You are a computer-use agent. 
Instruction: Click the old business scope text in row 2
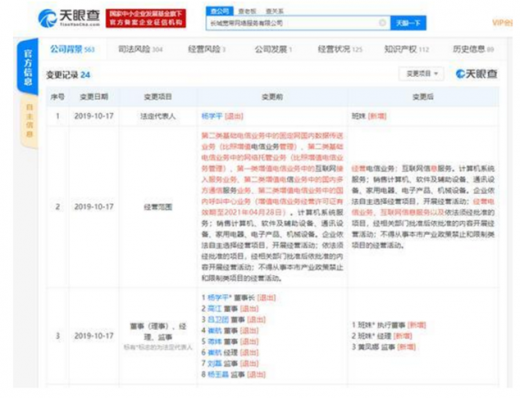272,207
